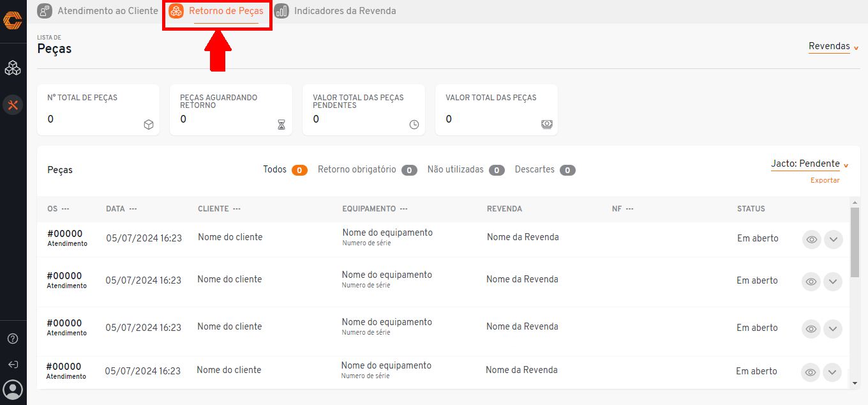
Task: Click 05/07/2024 16:23 in third row
Action: pos(144,328)
